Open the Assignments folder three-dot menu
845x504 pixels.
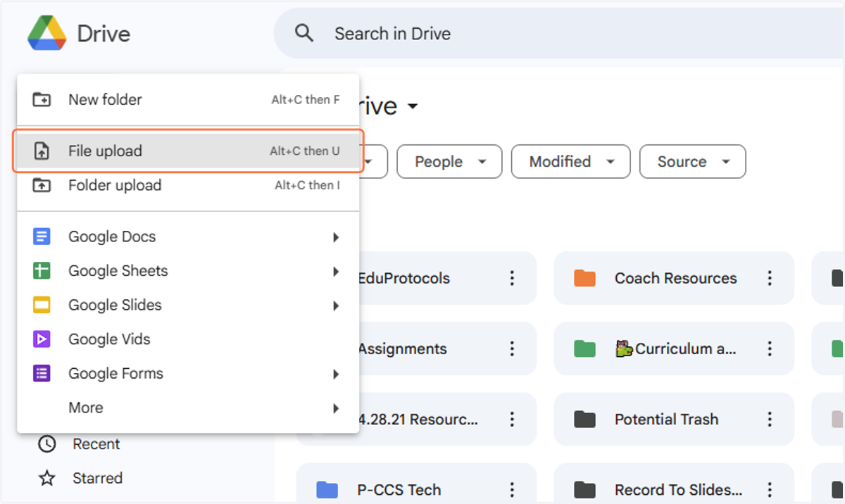tap(512, 348)
